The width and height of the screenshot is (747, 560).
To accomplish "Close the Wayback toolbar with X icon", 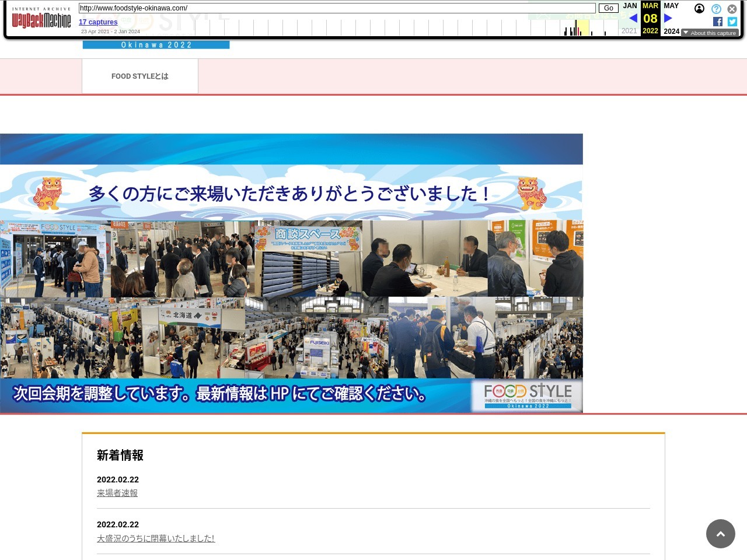I will pyautogui.click(x=732, y=9).
